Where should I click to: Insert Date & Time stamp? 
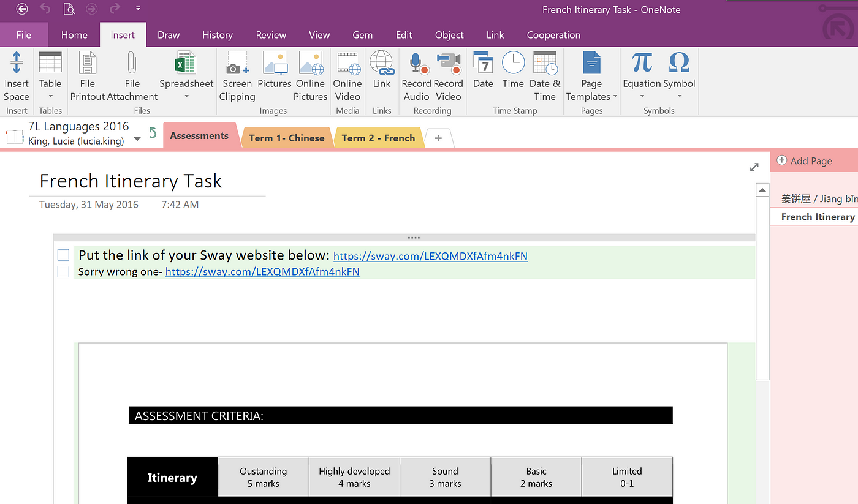pyautogui.click(x=545, y=77)
